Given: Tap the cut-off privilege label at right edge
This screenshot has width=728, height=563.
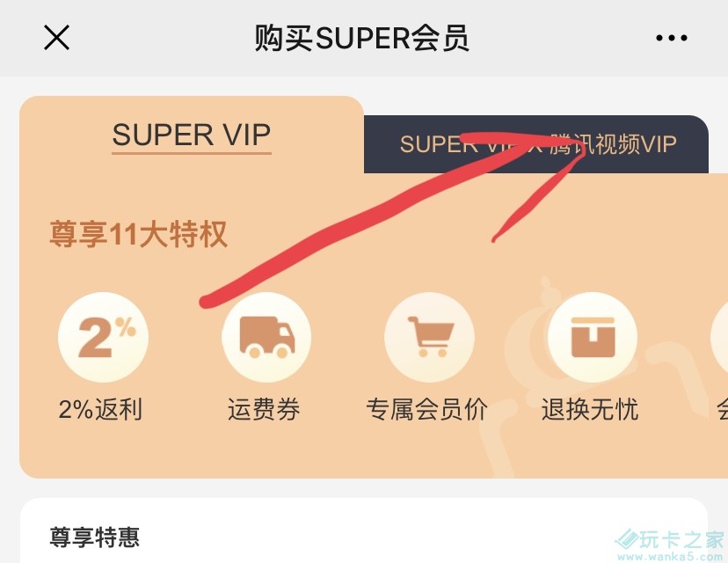Looking at the screenshot, I should click(722, 409).
